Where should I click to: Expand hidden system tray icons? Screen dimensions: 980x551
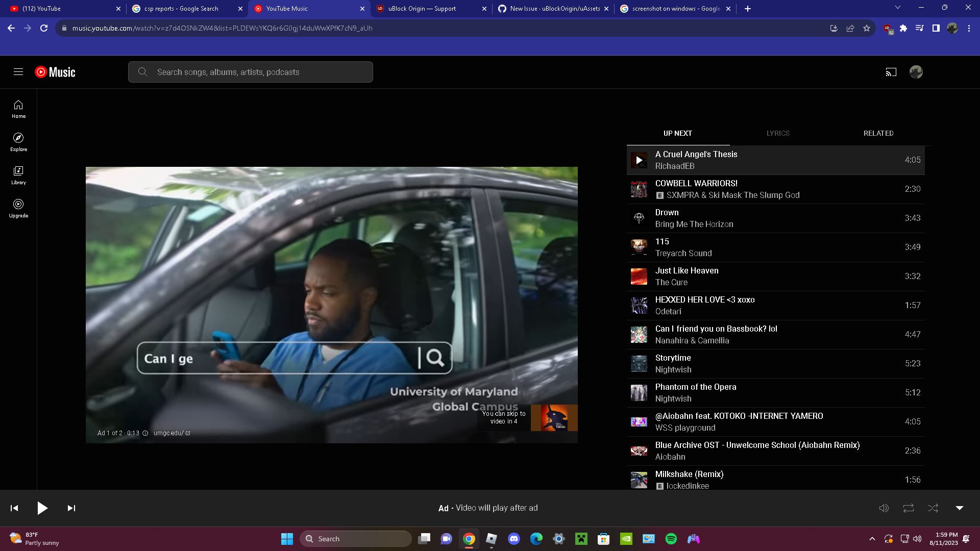(873, 538)
